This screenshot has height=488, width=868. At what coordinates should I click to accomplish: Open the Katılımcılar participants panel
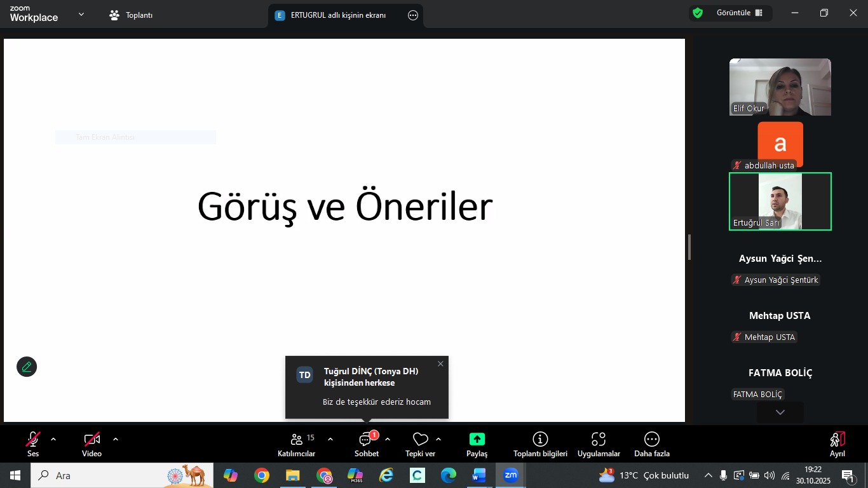tap(296, 444)
